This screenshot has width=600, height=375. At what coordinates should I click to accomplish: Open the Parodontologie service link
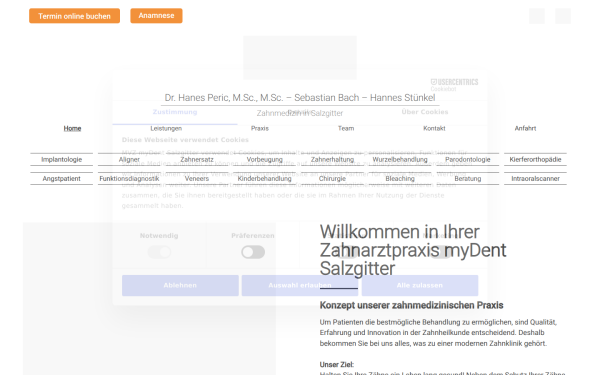point(468,160)
